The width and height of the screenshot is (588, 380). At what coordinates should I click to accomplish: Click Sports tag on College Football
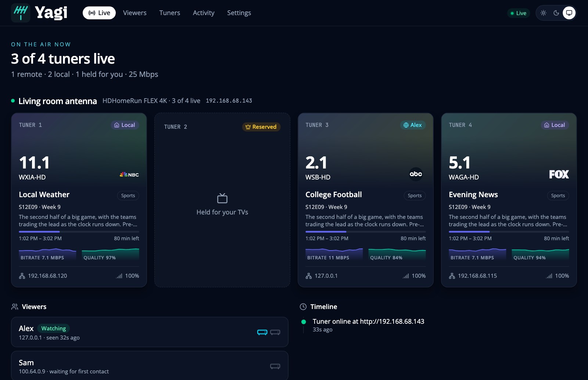tap(415, 196)
